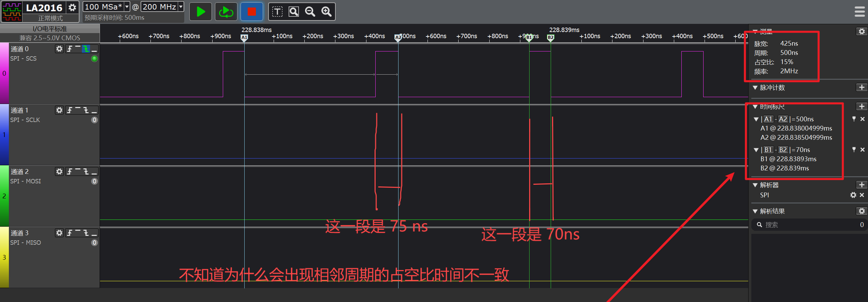The image size is (868, 302).
Task: Click channel 0 magenta color strip
Action: [4, 73]
